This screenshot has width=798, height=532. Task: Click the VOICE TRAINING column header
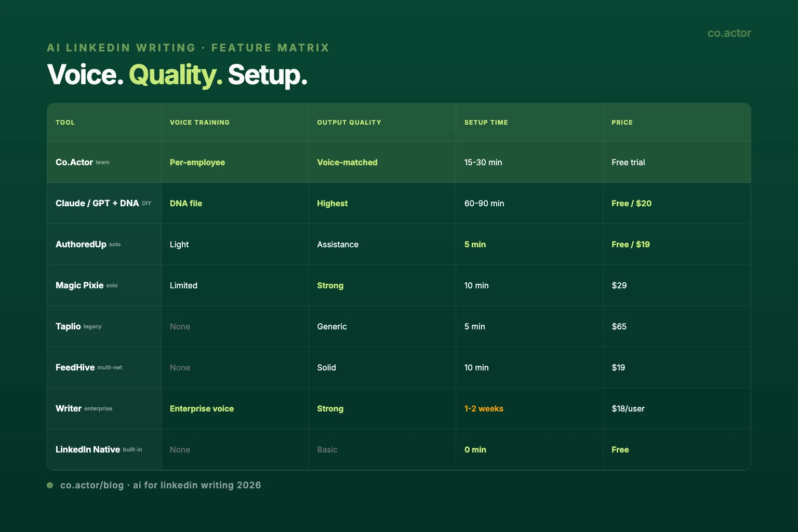point(199,123)
